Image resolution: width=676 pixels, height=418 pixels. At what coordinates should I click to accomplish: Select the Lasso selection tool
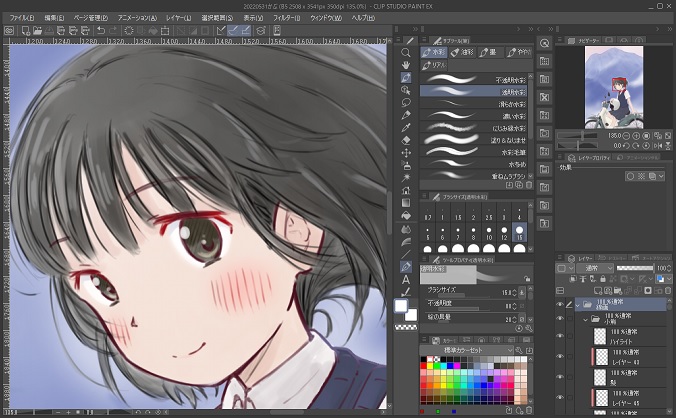coord(406,103)
